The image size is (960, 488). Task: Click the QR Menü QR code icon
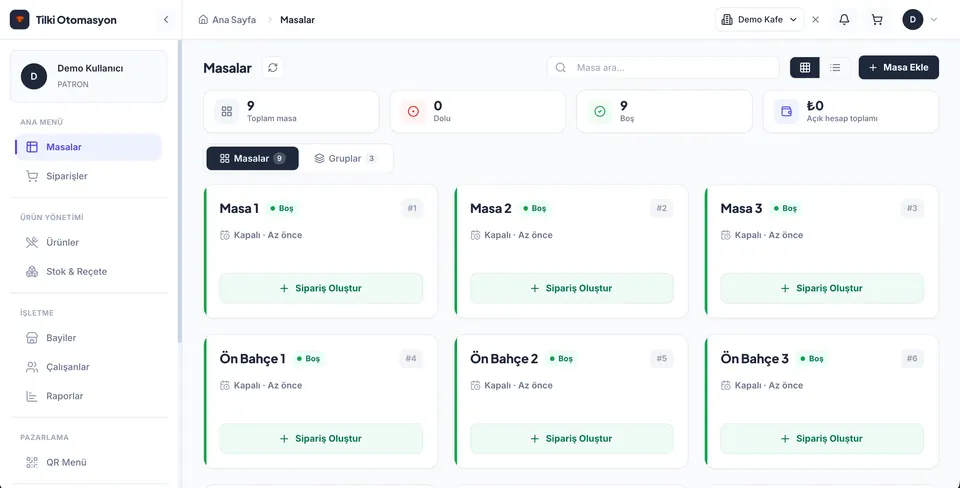click(x=32, y=462)
